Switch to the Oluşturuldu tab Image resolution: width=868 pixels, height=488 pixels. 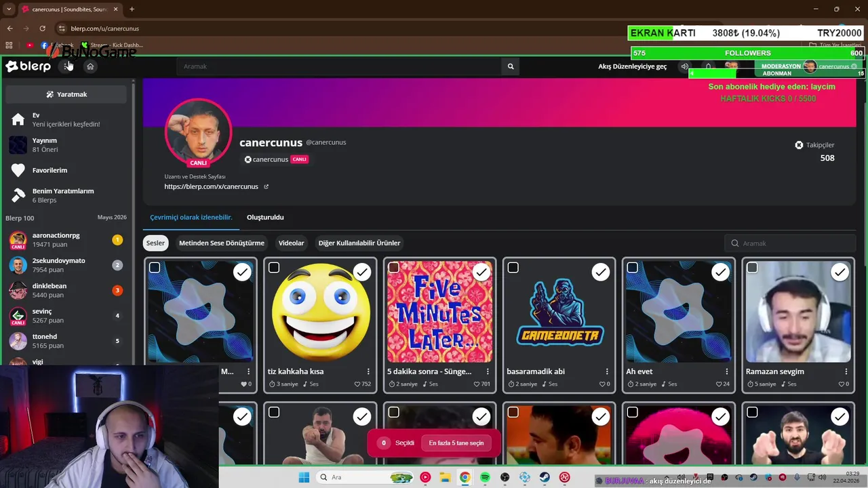(265, 218)
